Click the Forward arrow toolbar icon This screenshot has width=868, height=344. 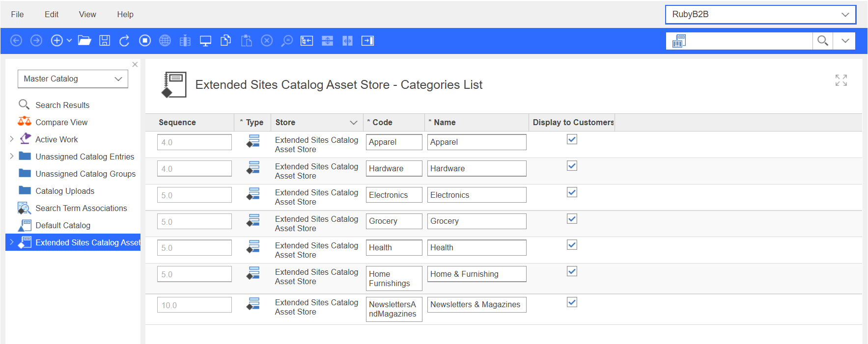coord(36,41)
